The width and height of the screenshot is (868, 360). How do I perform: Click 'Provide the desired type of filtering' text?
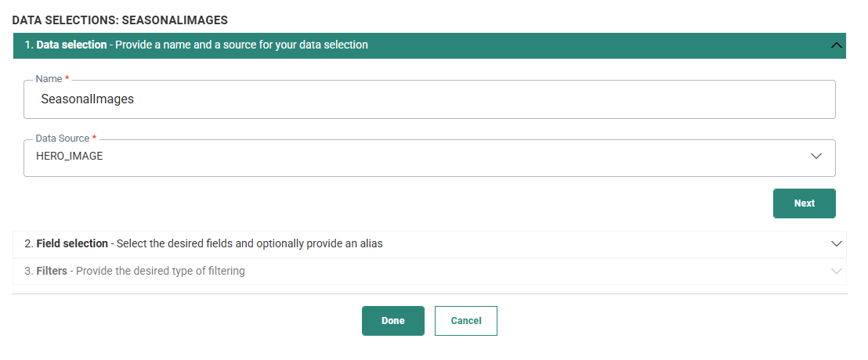[x=162, y=272]
